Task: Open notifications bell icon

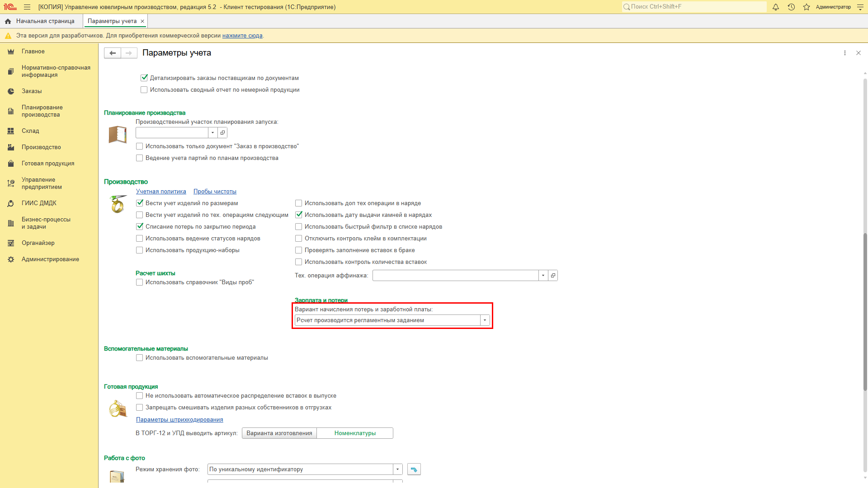Action: [776, 7]
